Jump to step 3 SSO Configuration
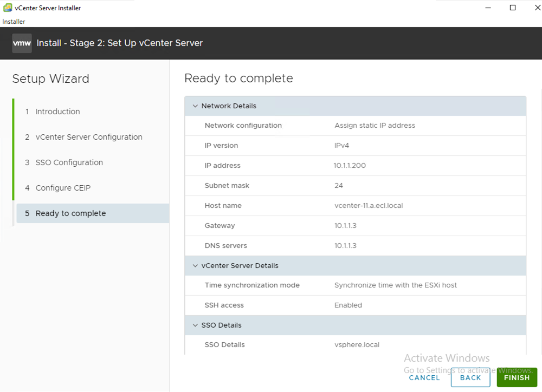542x392 pixels. (69, 162)
